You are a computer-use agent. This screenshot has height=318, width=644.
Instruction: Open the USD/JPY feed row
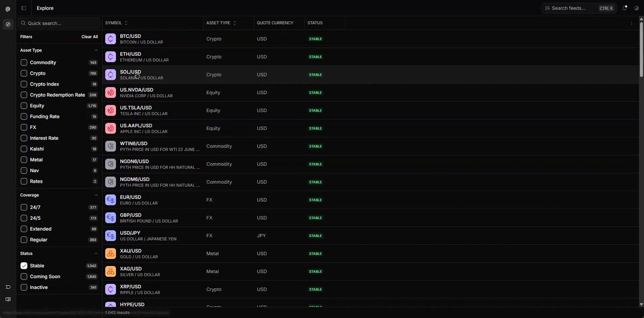click(x=370, y=236)
